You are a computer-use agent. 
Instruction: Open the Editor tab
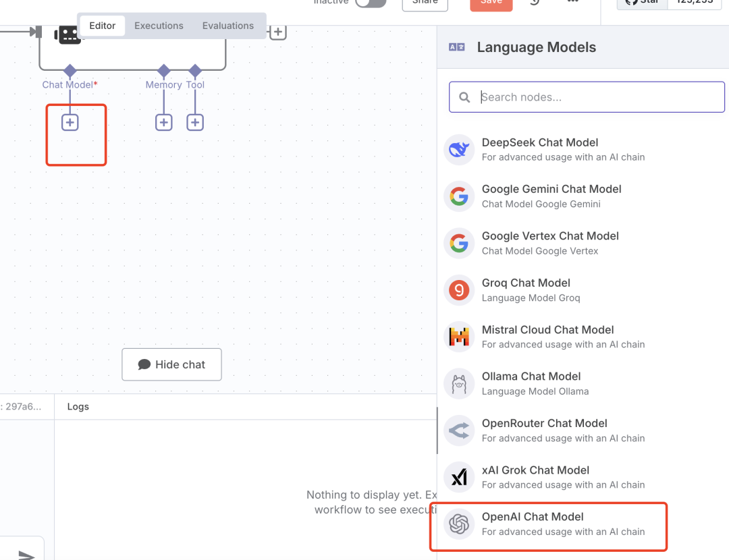point(103,26)
